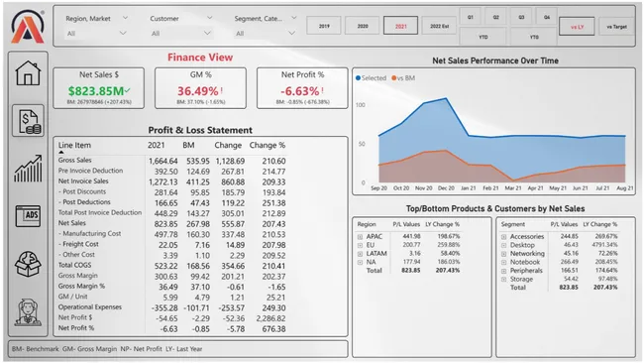Image resolution: width=644 pixels, height=363 pixels.
Task: Open the Segment, Category 'All' dropdown
Action: [x=266, y=34]
